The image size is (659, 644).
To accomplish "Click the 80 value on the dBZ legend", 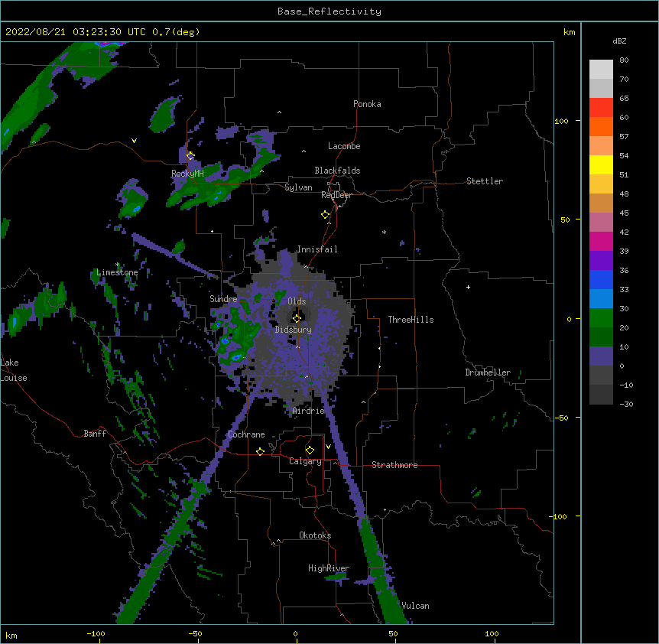I will 624,60.
